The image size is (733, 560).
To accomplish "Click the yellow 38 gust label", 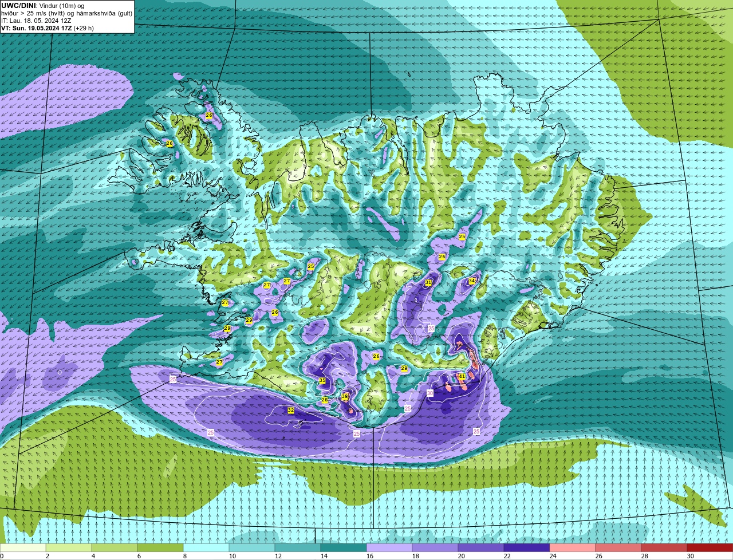I will point(345,396).
